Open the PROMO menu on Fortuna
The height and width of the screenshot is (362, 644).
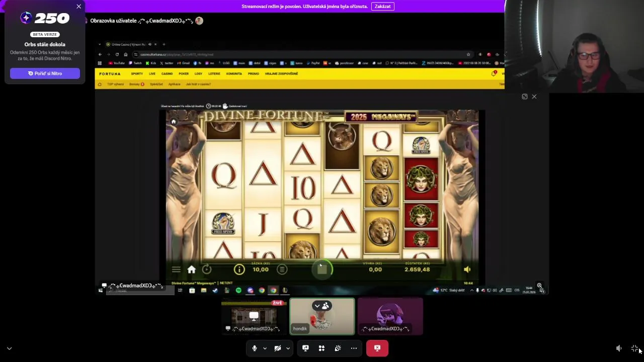coord(253,73)
